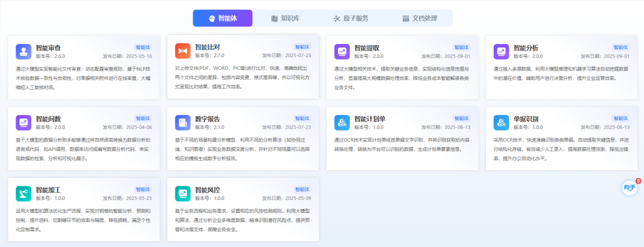Click the 智能提取 purple icon

[x=342, y=52]
